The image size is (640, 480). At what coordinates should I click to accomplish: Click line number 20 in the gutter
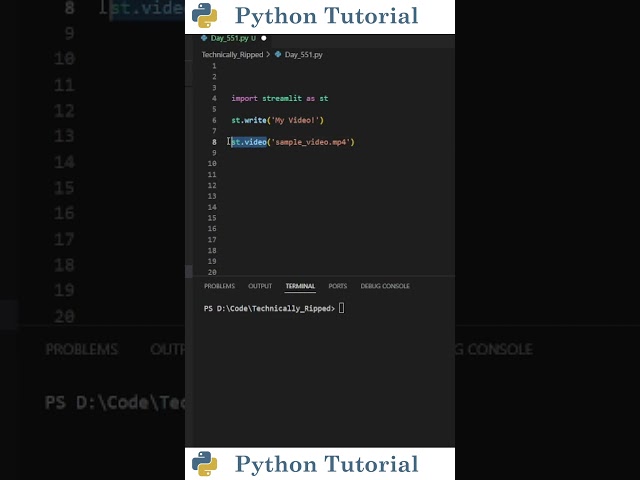click(x=212, y=272)
